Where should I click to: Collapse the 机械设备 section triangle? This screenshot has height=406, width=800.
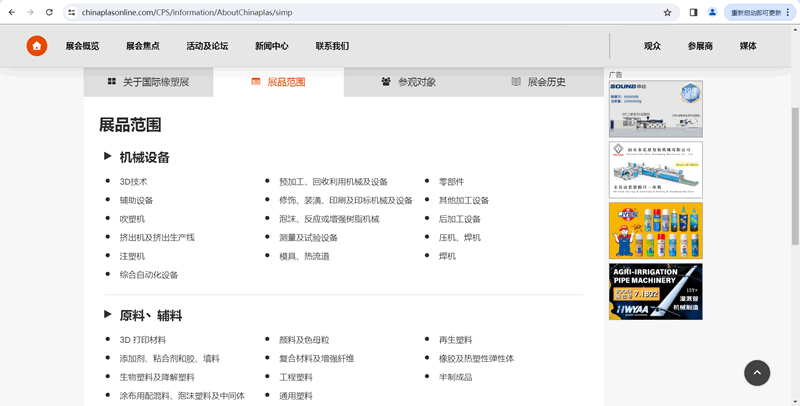click(x=107, y=156)
